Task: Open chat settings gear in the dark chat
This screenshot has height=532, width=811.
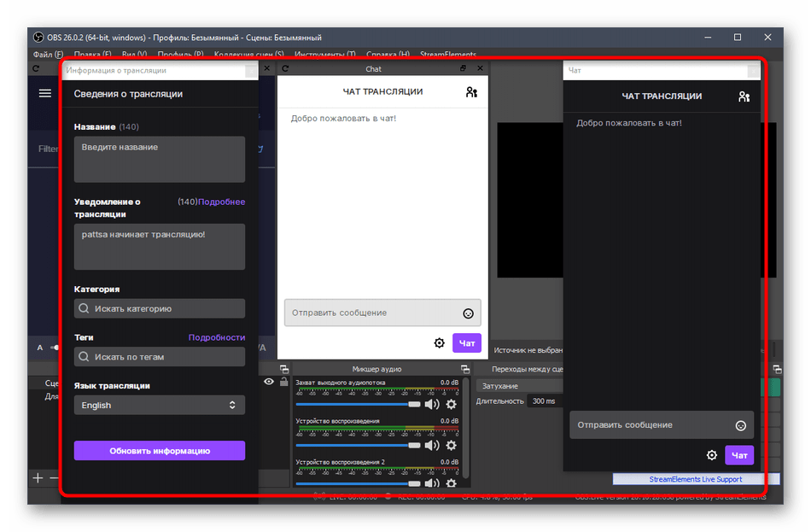Action: [x=711, y=455]
